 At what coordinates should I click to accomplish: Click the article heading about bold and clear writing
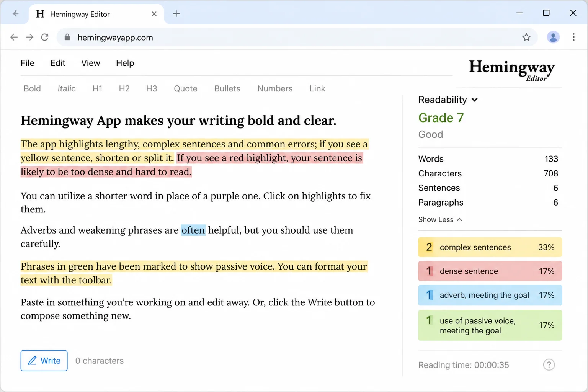click(x=178, y=121)
